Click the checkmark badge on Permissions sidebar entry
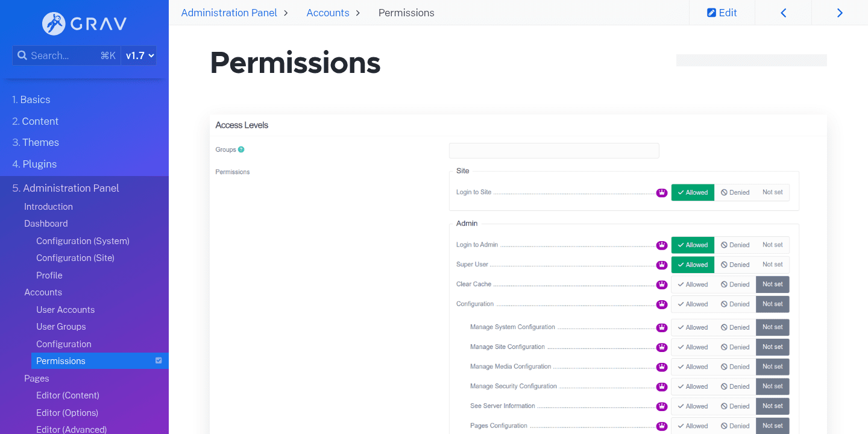The width and height of the screenshot is (868, 434). pos(159,360)
